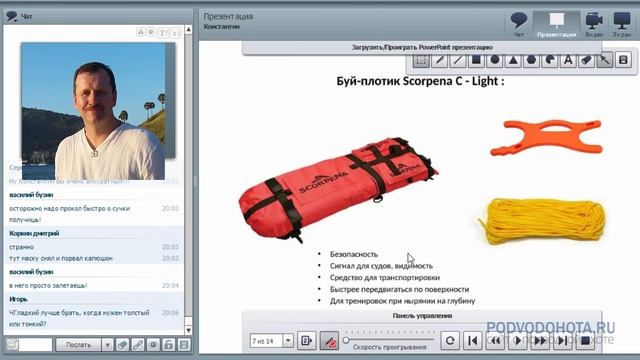Select the pencil drawing tool
The height and width of the screenshot is (360, 640).
pos(440,60)
